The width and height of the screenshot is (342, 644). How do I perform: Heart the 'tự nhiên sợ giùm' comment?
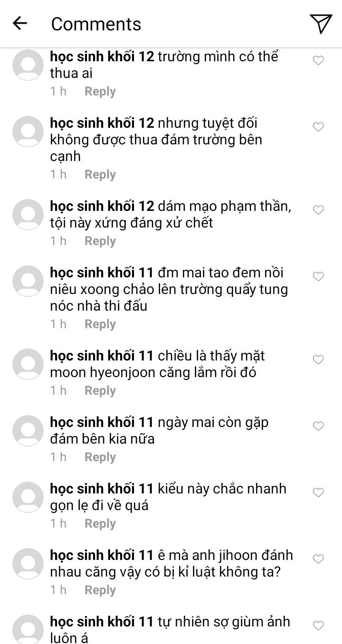point(318,625)
